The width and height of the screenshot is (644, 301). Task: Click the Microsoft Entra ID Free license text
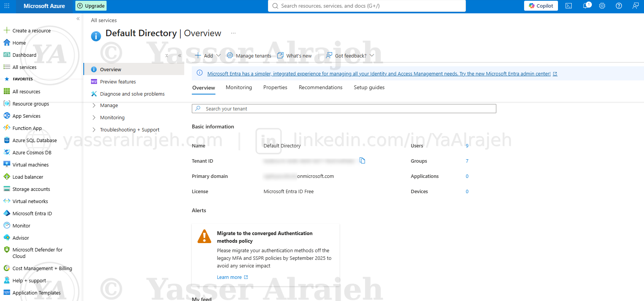tap(289, 191)
